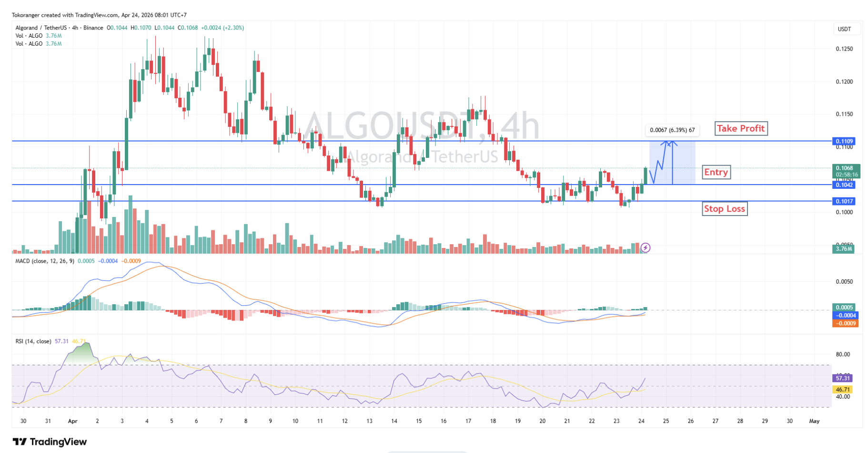Screen dimensions: 868x453
Task: Click the orange -0.0009 MACD signal tag
Action: tap(846, 323)
